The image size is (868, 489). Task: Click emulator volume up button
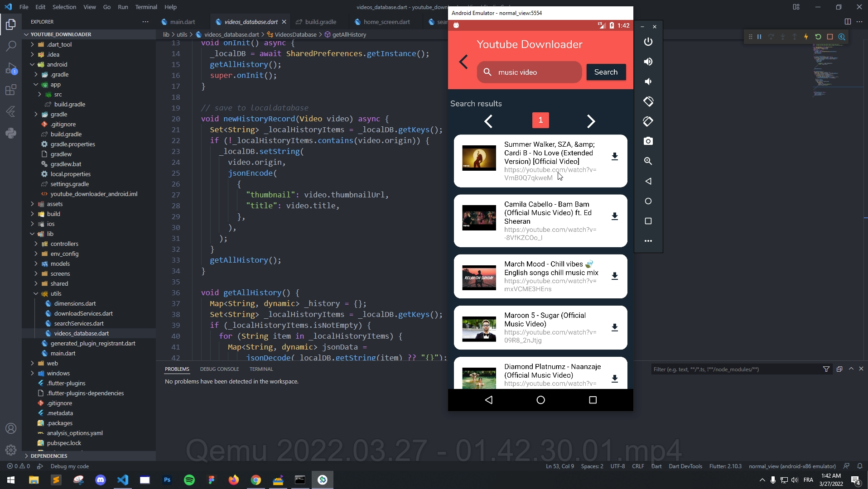click(648, 62)
